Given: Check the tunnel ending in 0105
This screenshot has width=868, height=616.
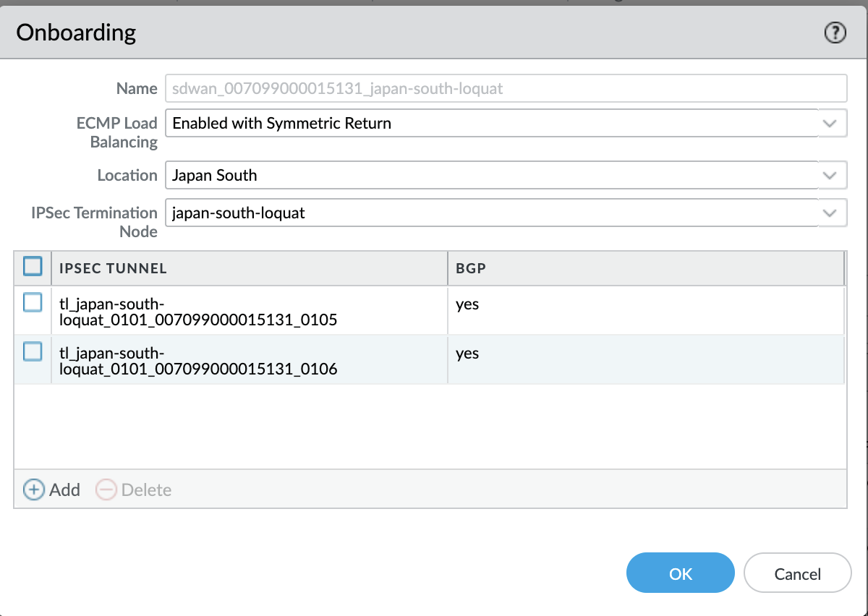Looking at the screenshot, I should pyautogui.click(x=33, y=302).
